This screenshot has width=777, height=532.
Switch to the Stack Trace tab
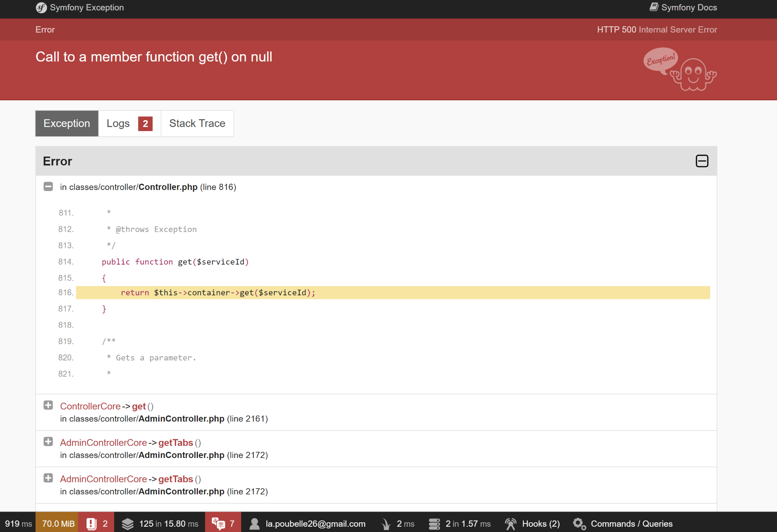click(x=197, y=123)
